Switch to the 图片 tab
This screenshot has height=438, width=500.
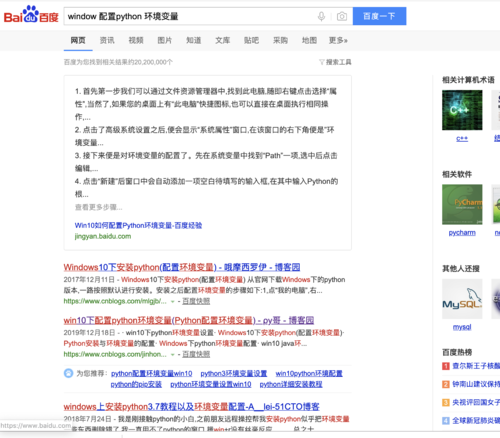point(165,40)
